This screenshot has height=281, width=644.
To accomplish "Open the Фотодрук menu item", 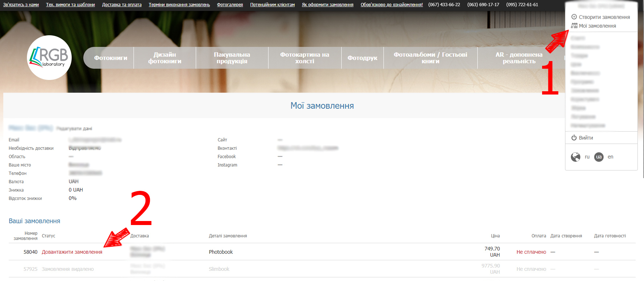I will click(362, 58).
